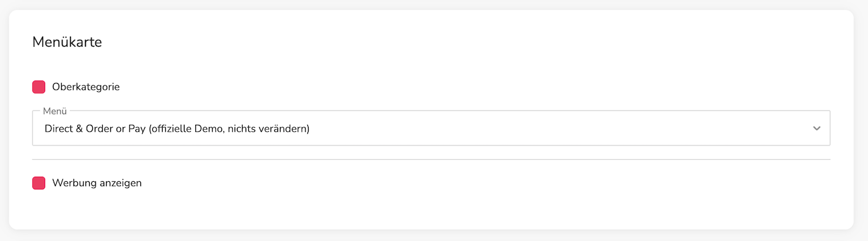The width and height of the screenshot is (868, 241).
Task: Toggle the Oberkategorie checkbox
Action: [x=39, y=87]
